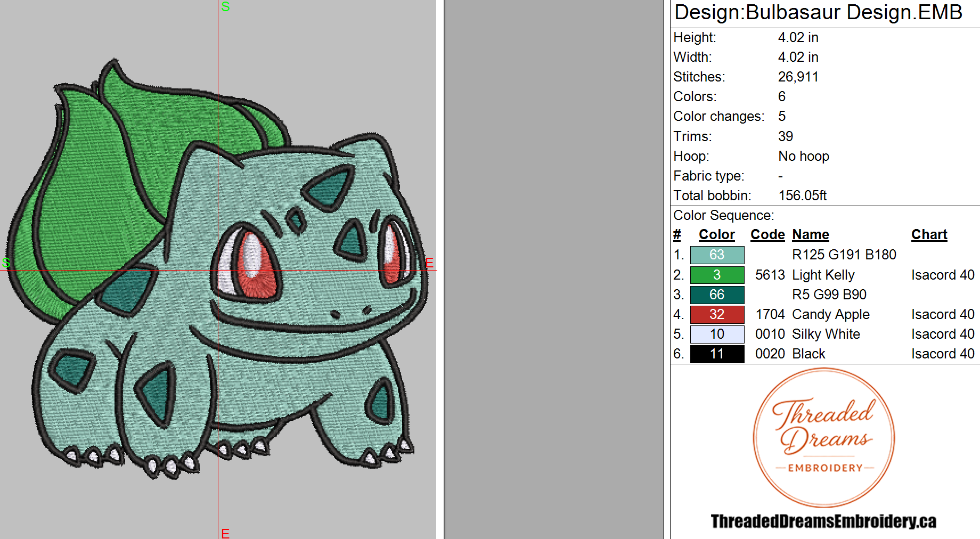This screenshot has height=539, width=980.
Task: Click the 'Candy Apple' thread name
Action: [831, 315]
